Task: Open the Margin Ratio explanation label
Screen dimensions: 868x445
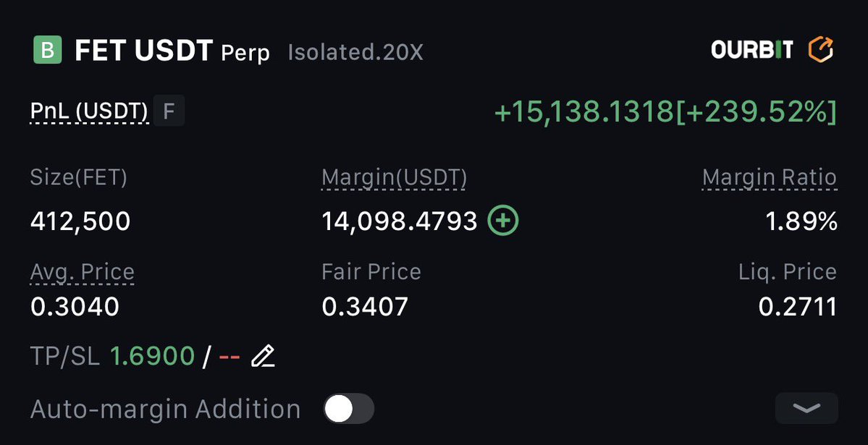Action: click(769, 178)
